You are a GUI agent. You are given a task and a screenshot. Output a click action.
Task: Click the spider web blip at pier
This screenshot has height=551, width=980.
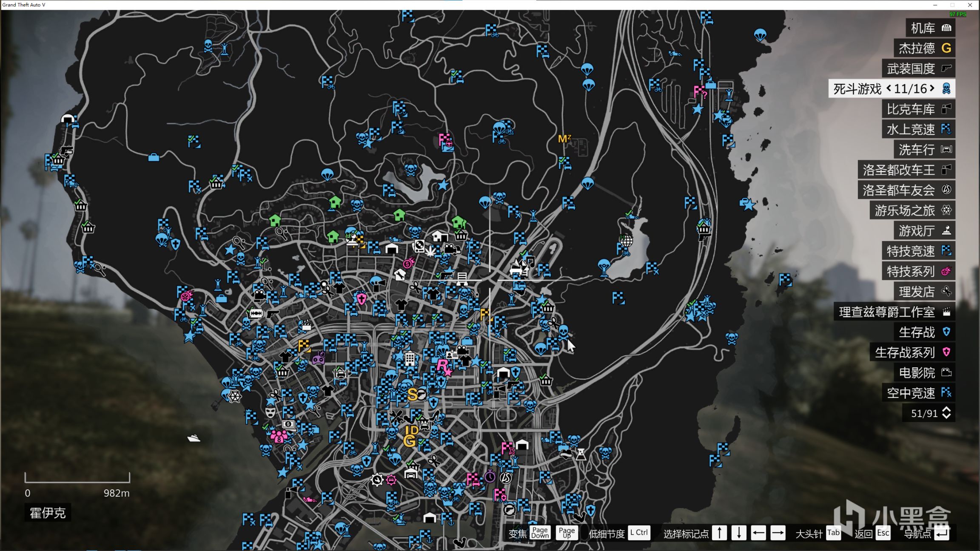pyautogui.click(x=235, y=397)
